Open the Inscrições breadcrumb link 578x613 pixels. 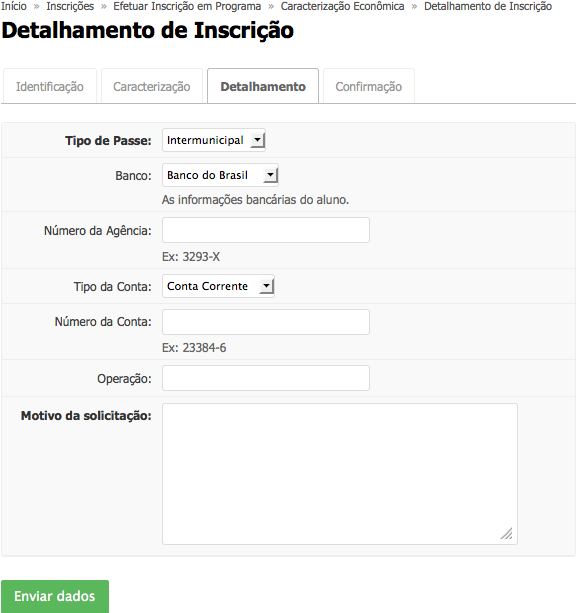(x=70, y=6)
